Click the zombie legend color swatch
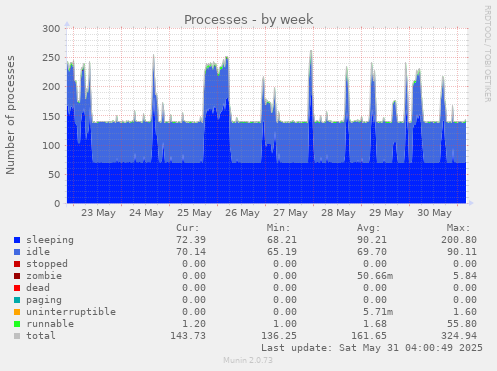 click(17, 276)
